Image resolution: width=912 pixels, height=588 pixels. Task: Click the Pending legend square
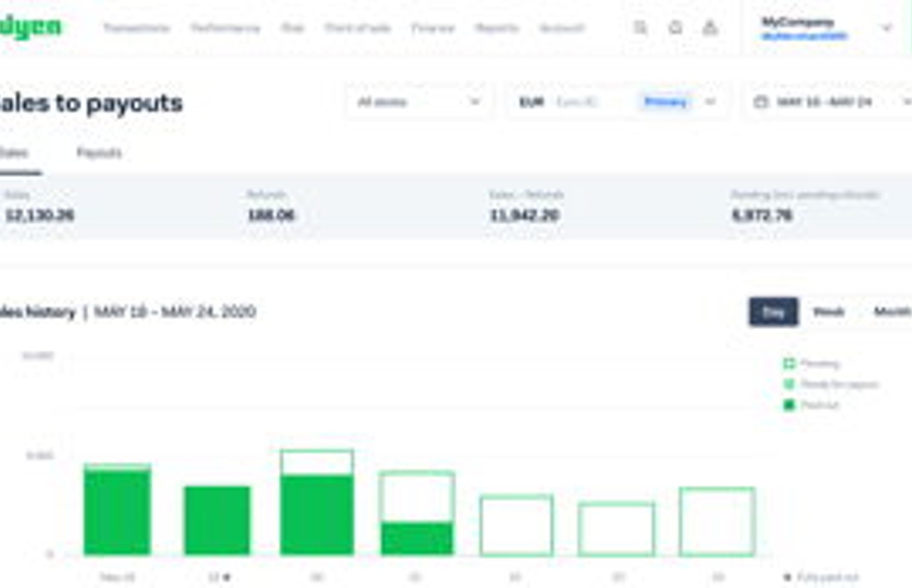click(x=789, y=363)
